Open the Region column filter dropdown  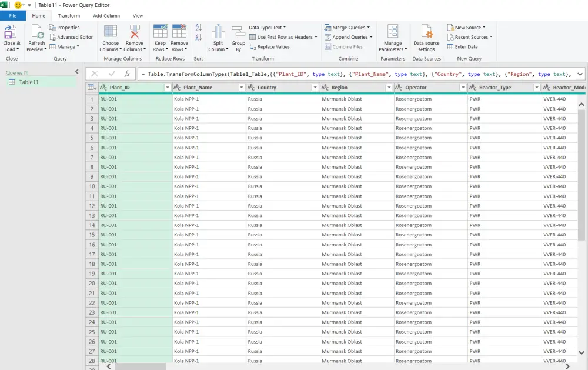pyautogui.click(x=389, y=88)
